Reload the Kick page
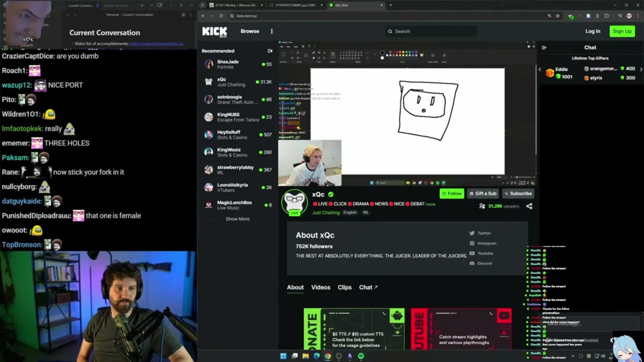 [x=221, y=16]
